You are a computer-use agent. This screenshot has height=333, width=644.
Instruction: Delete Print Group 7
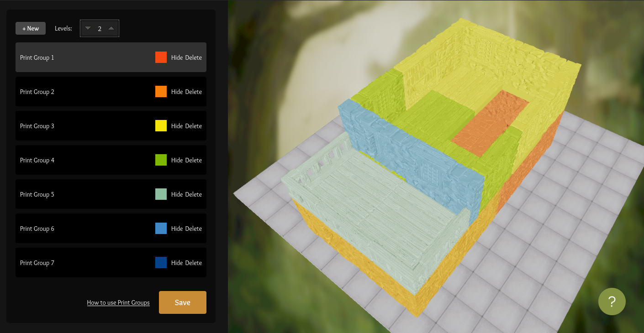[x=193, y=263]
